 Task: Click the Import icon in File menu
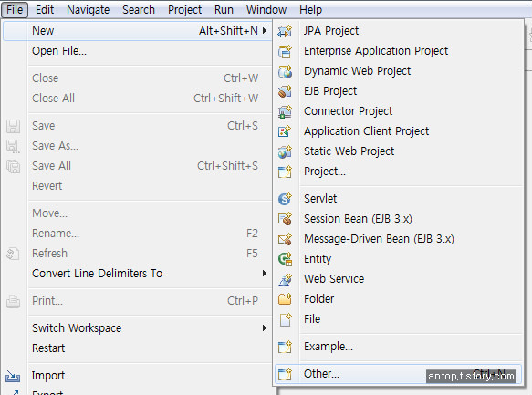(x=13, y=376)
